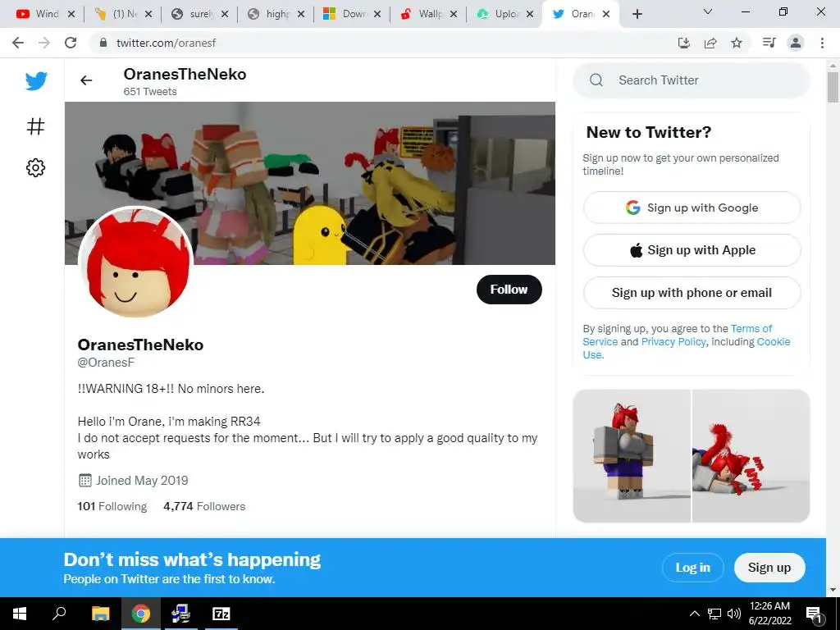The width and height of the screenshot is (840, 630).
Task: Open the media control icon in toolbar
Action: point(769,43)
